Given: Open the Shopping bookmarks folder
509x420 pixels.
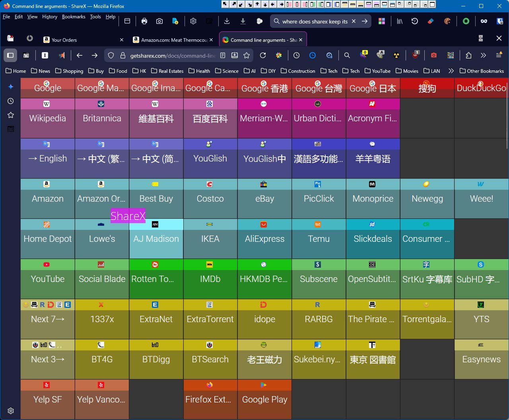Looking at the screenshot, I should (x=70, y=71).
